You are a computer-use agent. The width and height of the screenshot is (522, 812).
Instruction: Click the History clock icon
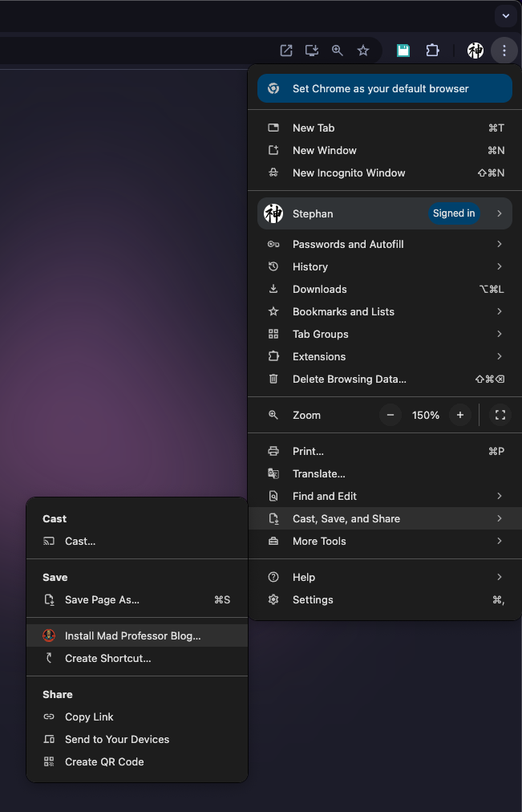(273, 266)
